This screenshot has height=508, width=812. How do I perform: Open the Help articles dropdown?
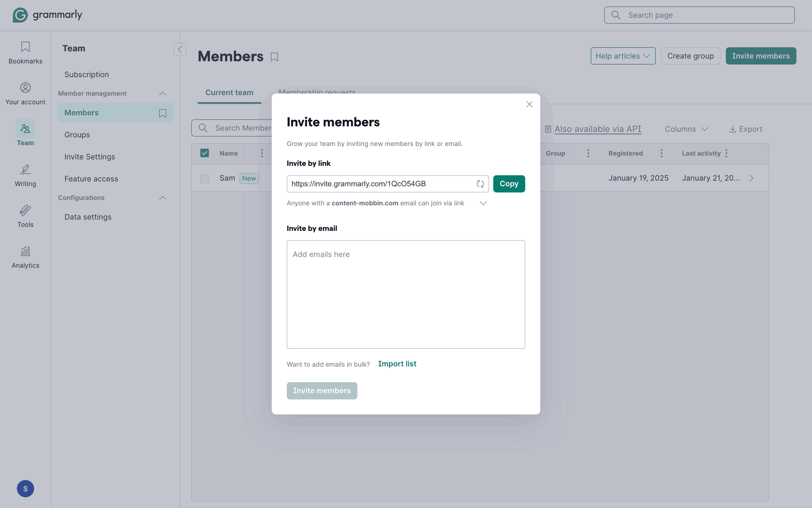pos(623,56)
